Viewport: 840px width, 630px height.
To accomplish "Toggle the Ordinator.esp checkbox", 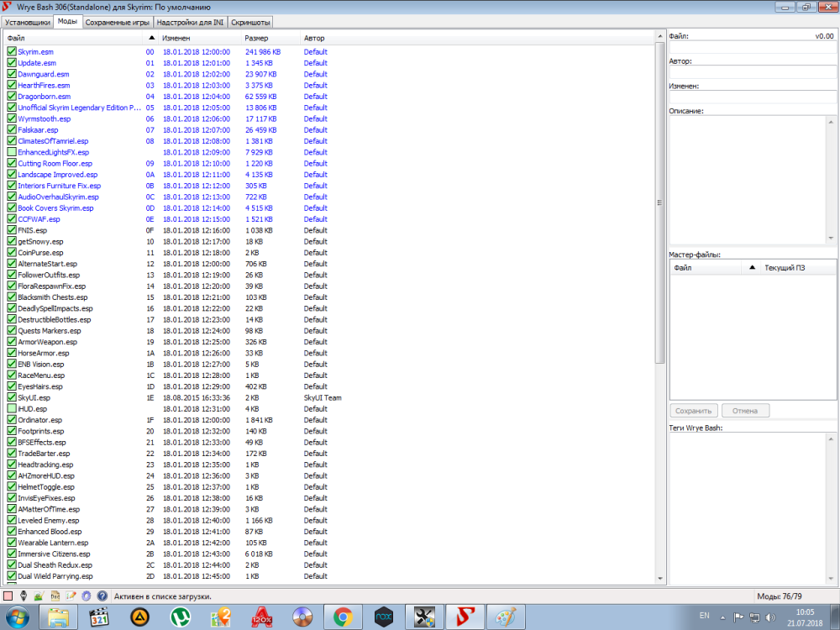I will click(12, 419).
